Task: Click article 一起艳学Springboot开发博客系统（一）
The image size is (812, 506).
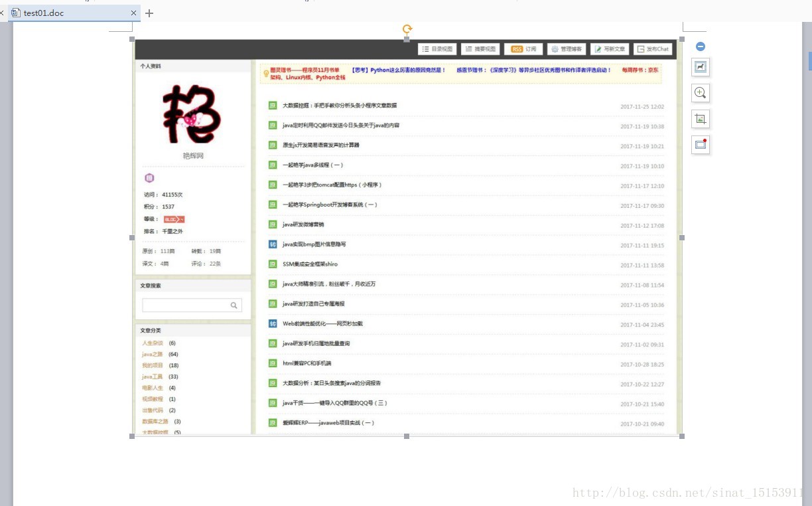Action: point(330,205)
